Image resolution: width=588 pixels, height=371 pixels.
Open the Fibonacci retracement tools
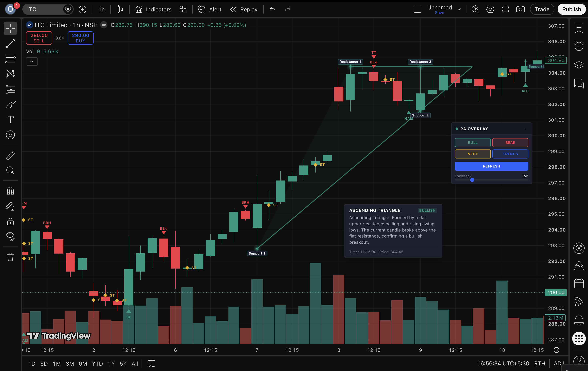pos(10,59)
